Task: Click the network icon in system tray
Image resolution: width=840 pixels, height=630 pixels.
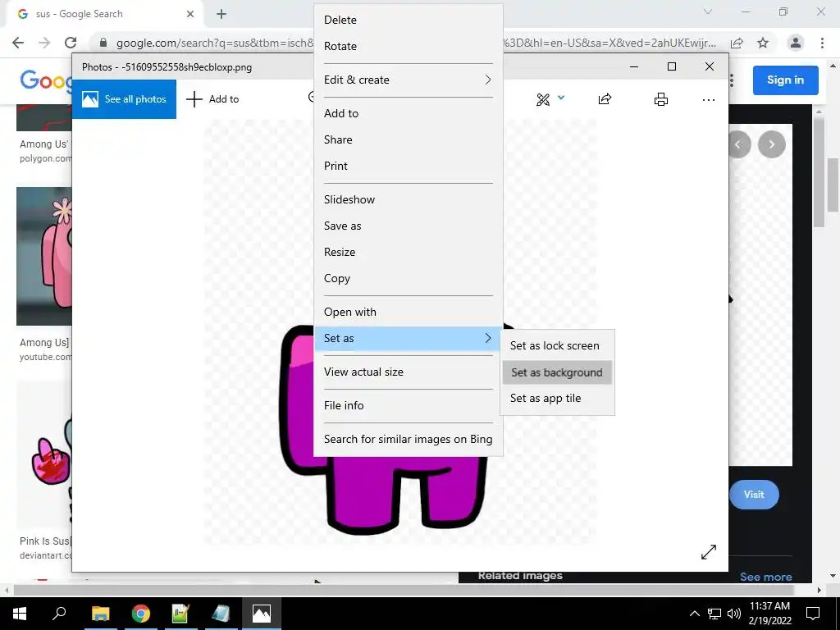Action: point(714,614)
